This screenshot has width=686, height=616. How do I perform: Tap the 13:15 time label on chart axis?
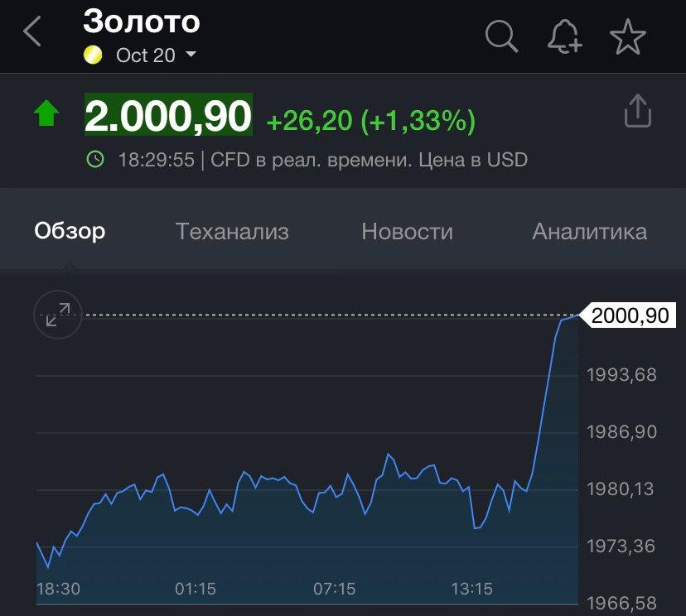coord(472,591)
